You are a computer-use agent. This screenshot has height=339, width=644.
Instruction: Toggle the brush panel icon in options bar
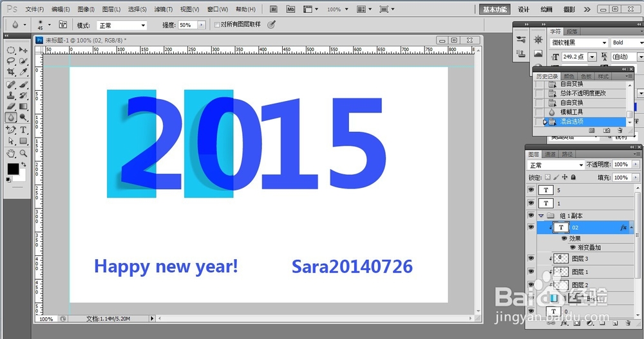[63, 24]
